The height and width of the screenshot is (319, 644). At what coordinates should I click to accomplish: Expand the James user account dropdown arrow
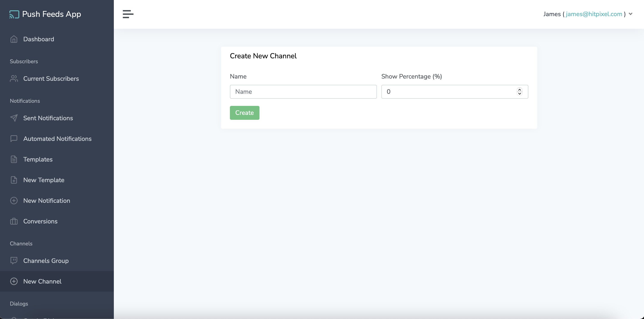coord(631,14)
